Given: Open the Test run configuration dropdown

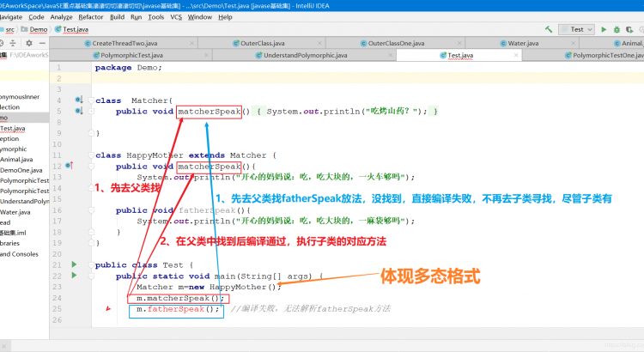Looking at the screenshot, I should point(577,28).
